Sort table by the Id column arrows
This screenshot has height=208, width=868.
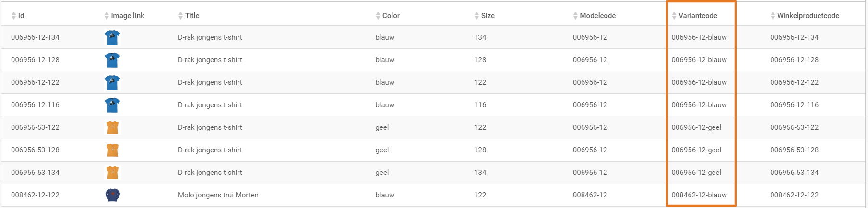[13, 16]
